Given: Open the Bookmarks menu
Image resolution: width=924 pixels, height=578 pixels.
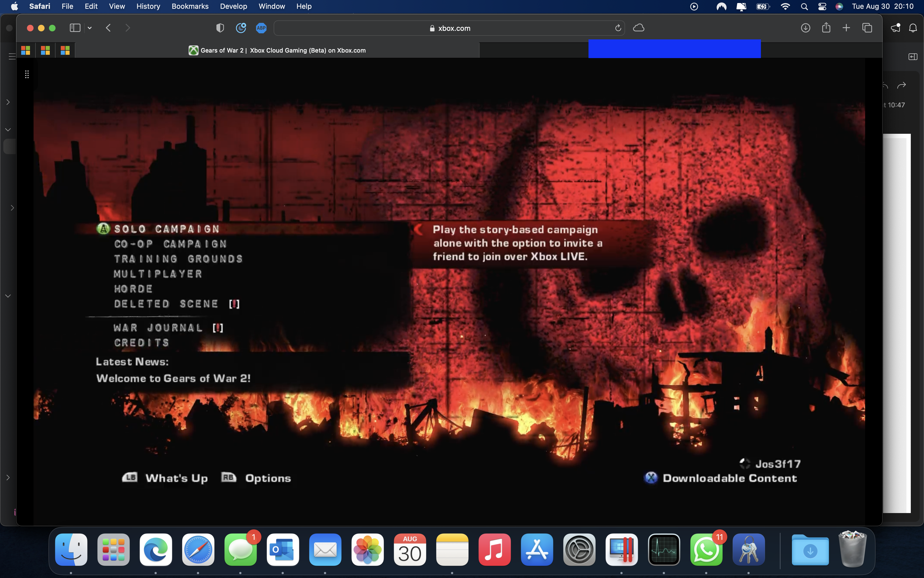Looking at the screenshot, I should 190,6.
